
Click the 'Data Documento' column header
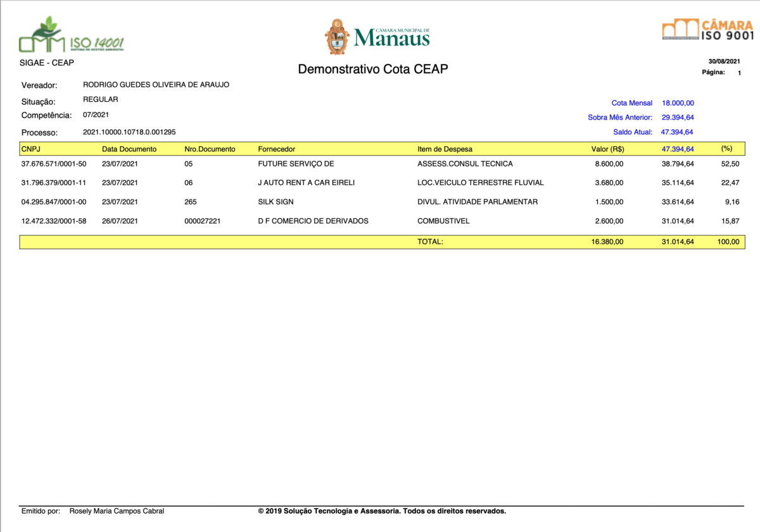129,149
